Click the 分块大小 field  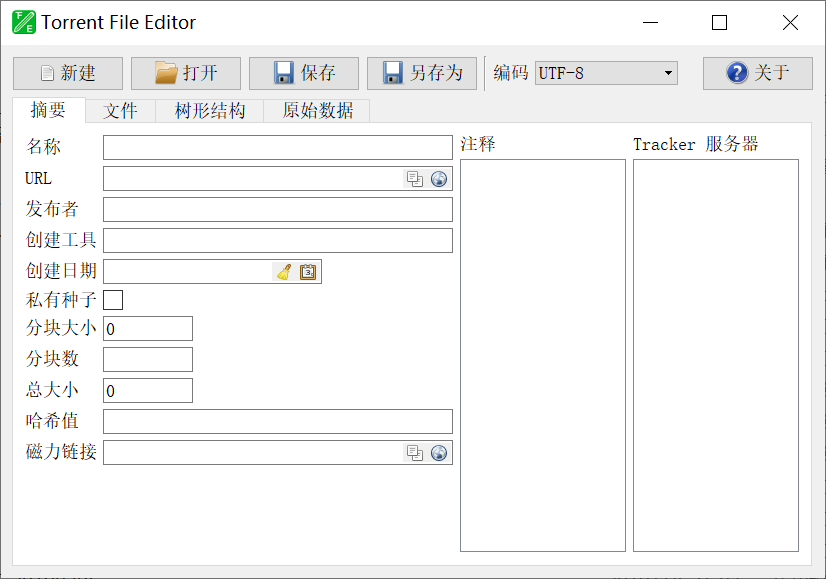[x=148, y=329]
